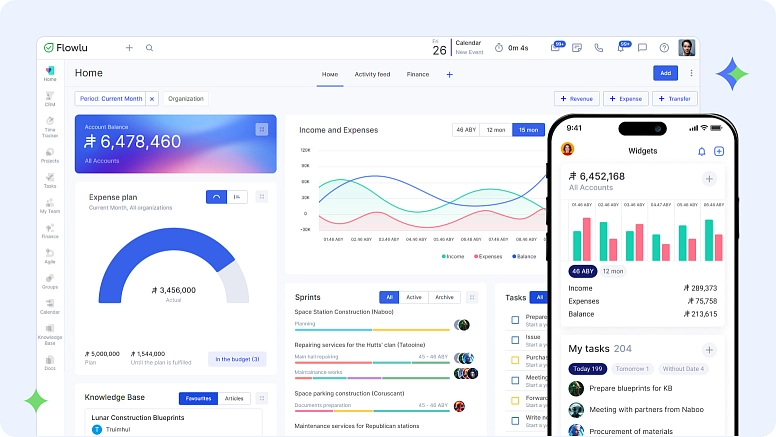Check the 'Prepare' task checkbox

(515, 320)
